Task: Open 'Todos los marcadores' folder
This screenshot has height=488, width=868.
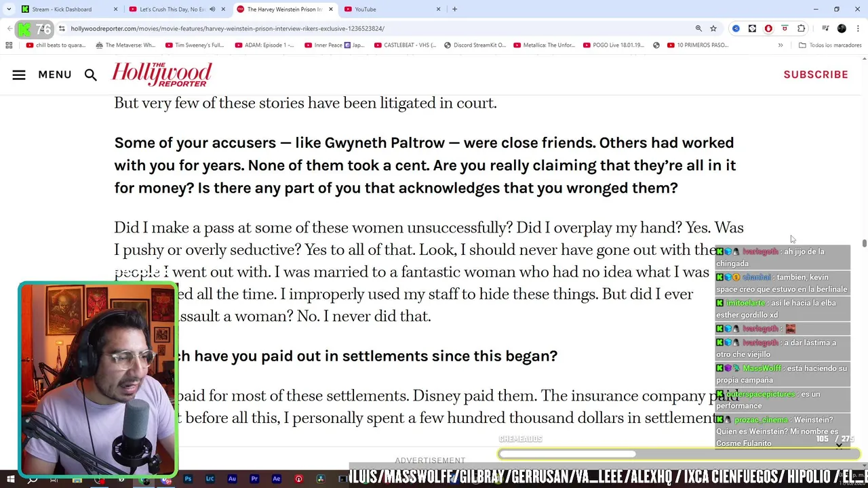Action: (x=830, y=45)
